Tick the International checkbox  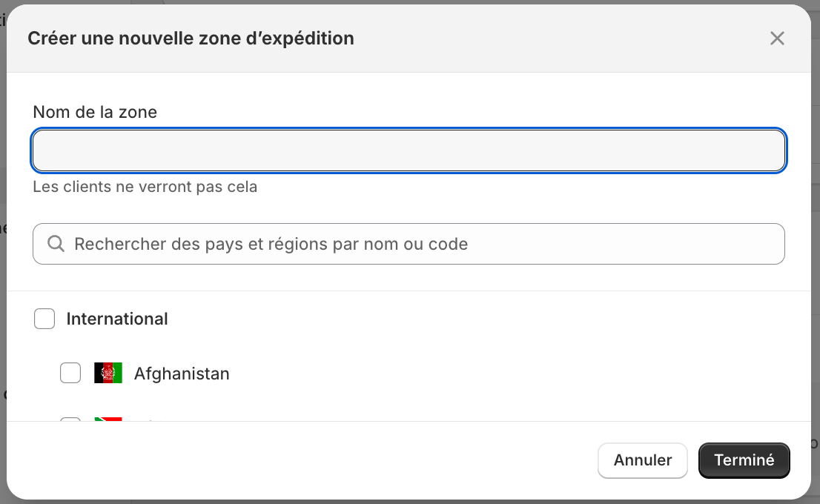coord(44,319)
